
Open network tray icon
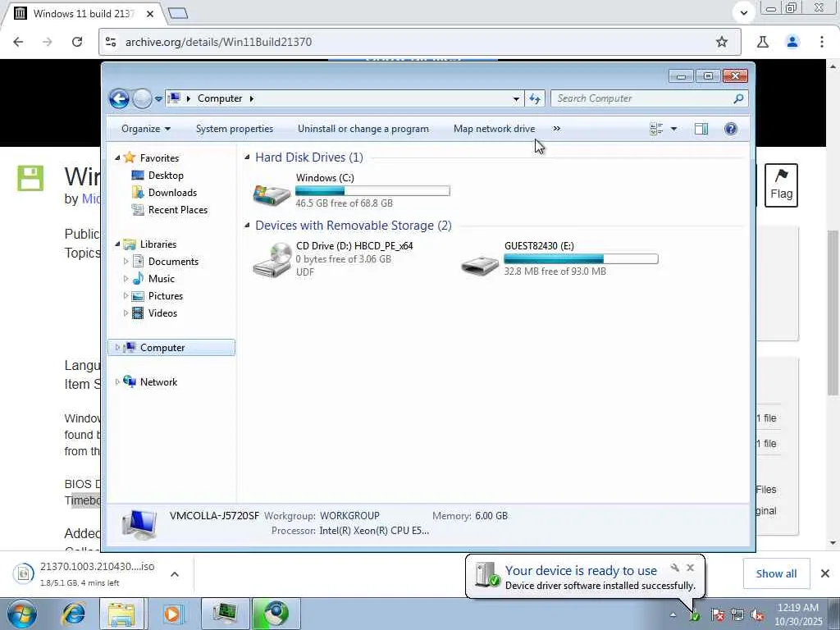tap(737, 615)
